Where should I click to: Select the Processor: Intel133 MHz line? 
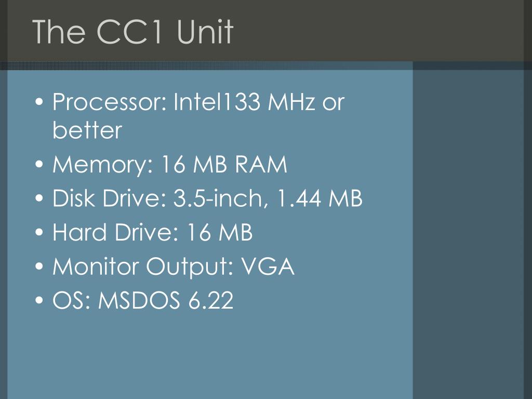(198, 101)
